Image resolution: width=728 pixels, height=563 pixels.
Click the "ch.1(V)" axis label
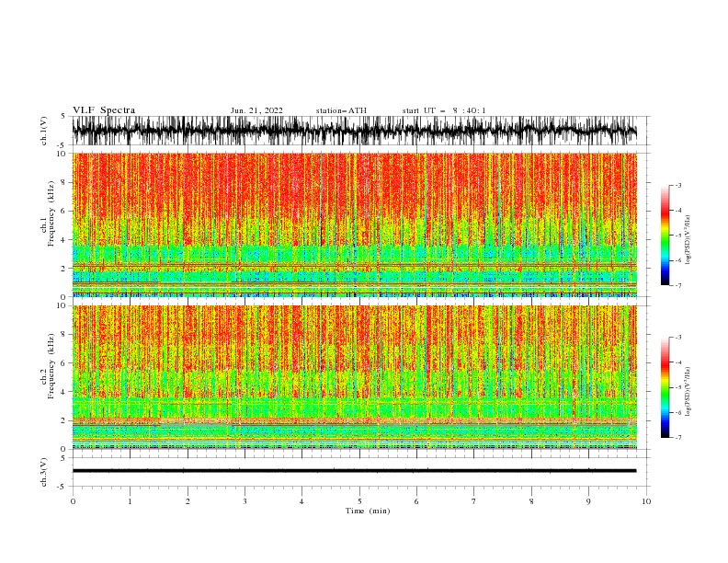pyautogui.click(x=44, y=131)
